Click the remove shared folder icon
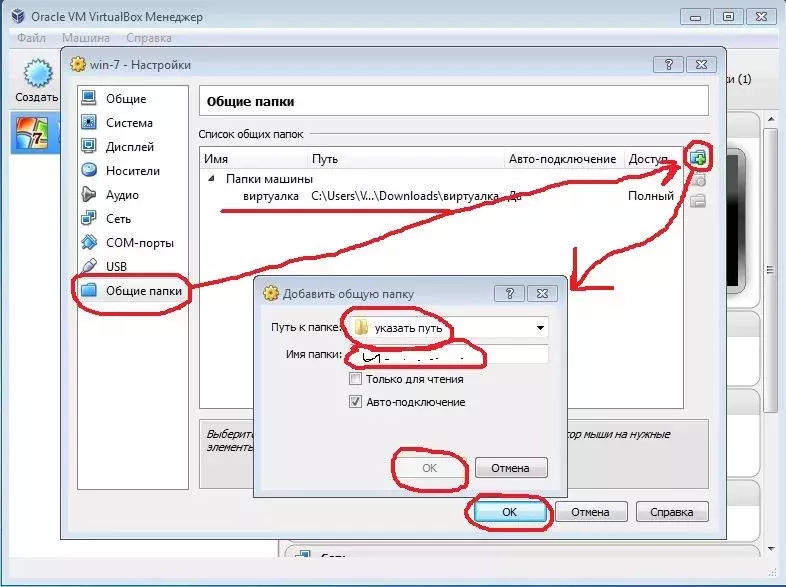This screenshot has width=786, height=587. [698, 201]
